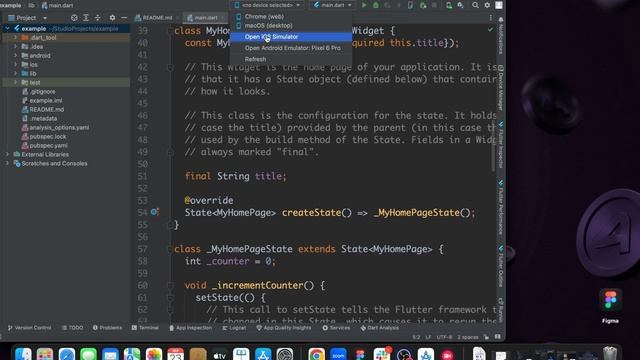Open Safari from the Dock
The image size is (640, 360).
tap(67, 354)
